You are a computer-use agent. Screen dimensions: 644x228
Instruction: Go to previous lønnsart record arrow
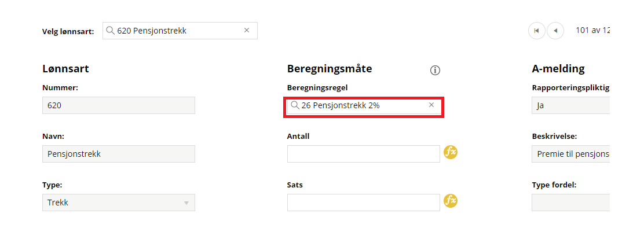point(555,31)
